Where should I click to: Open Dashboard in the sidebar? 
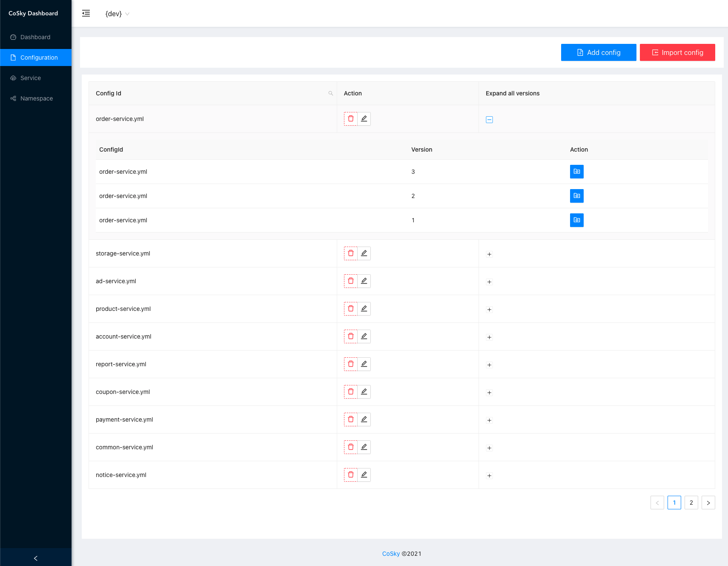point(36,37)
